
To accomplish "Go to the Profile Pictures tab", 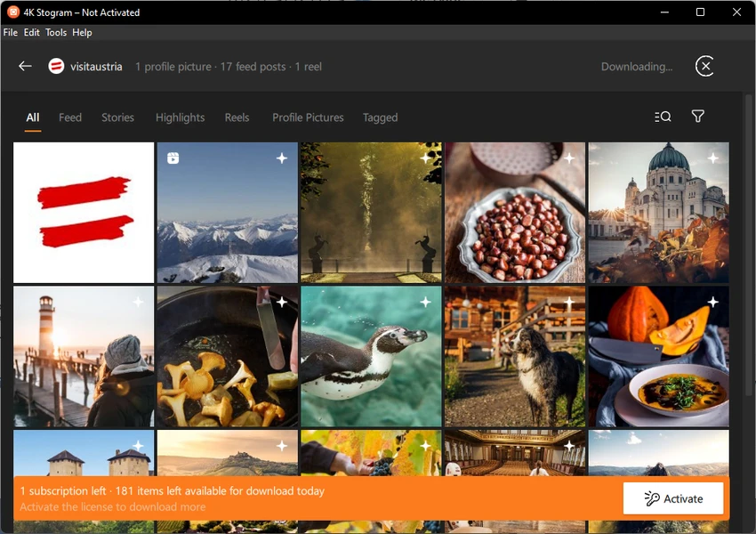I will coord(308,117).
